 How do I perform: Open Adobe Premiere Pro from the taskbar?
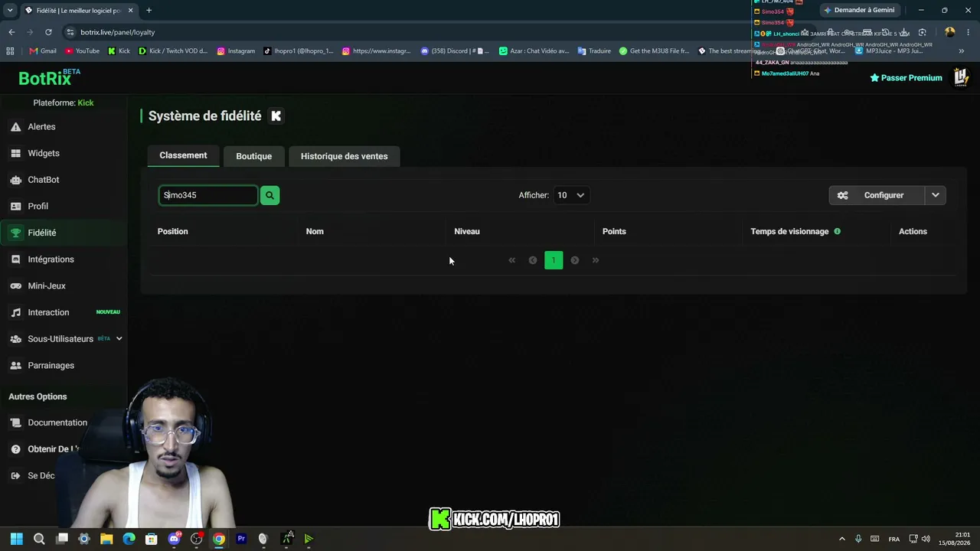pos(241,539)
